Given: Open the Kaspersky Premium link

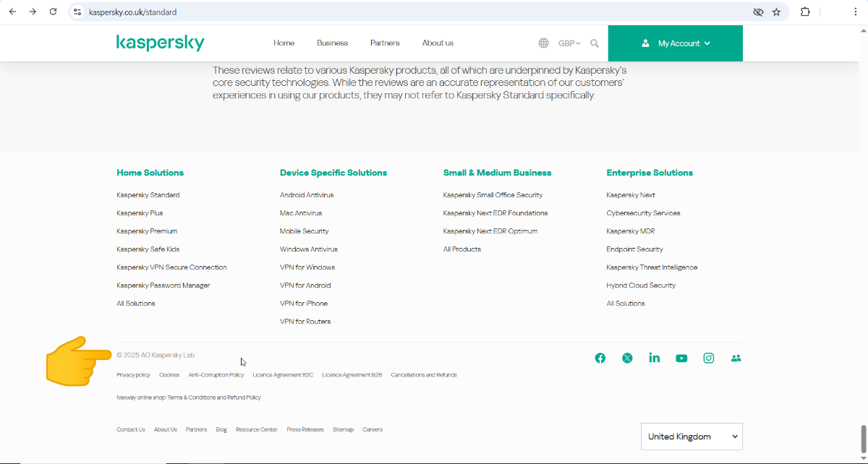Looking at the screenshot, I should tap(147, 231).
